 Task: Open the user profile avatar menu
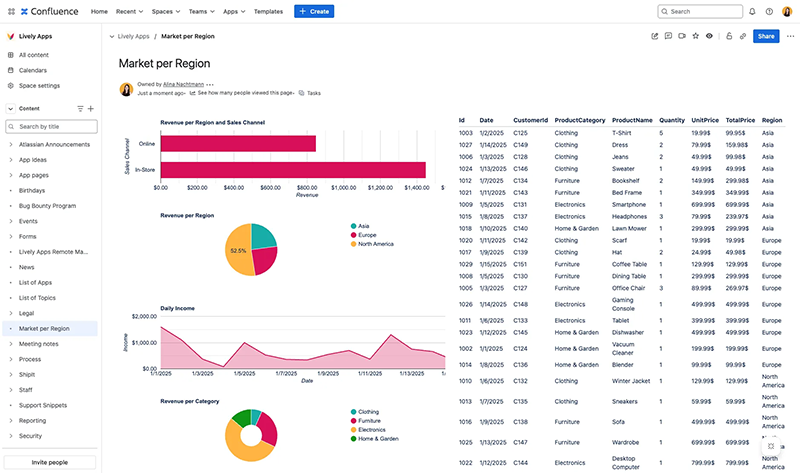click(x=787, y=11)
